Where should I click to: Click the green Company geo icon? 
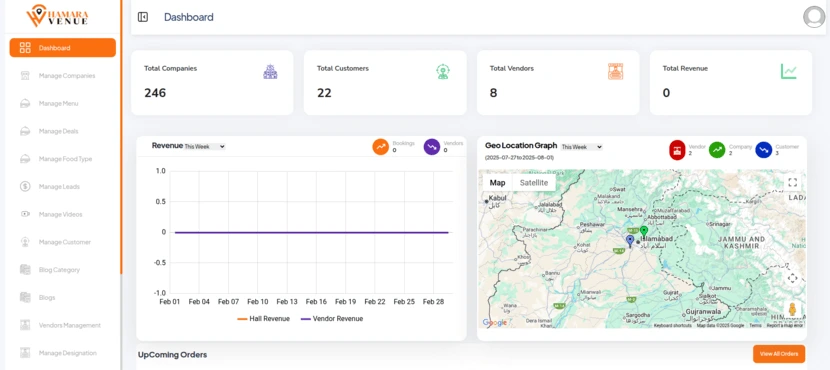click(717, 150)
